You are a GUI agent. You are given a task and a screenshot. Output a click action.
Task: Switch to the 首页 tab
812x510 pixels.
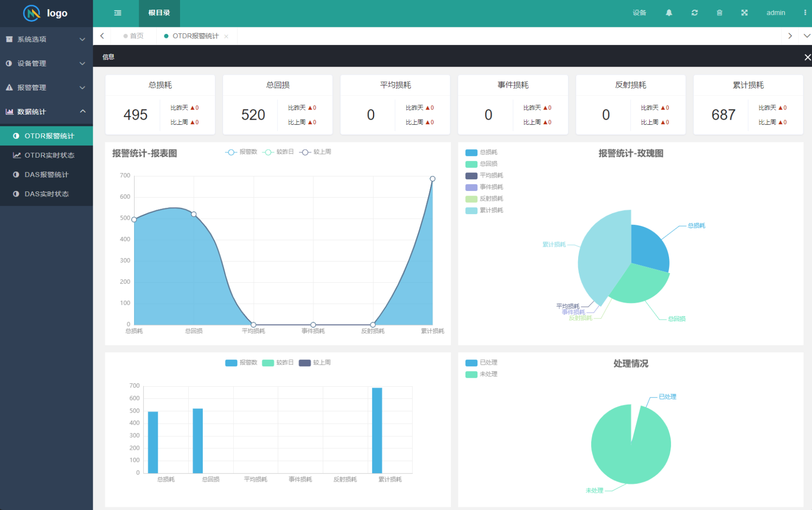point(134,36)
